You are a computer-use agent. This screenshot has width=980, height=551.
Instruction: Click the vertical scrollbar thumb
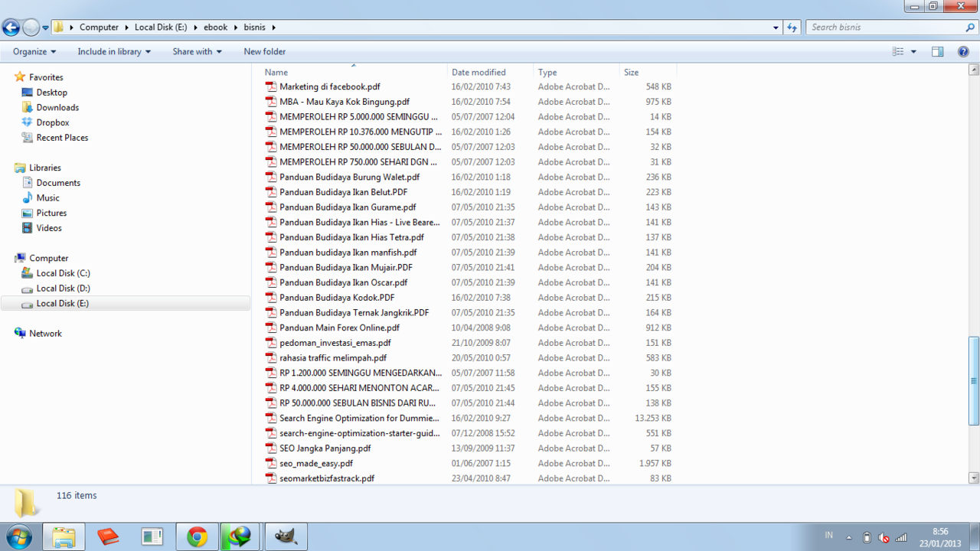point(974,380)
